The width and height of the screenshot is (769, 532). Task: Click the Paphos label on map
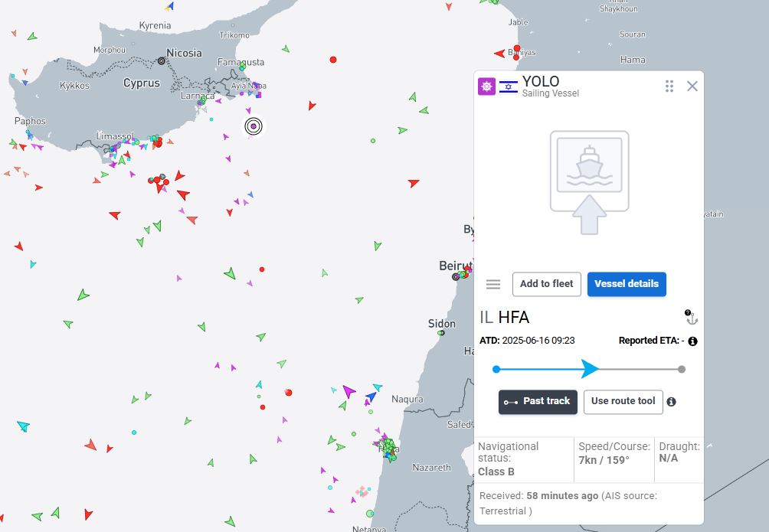pyautogui.click(x=30, y=121)
